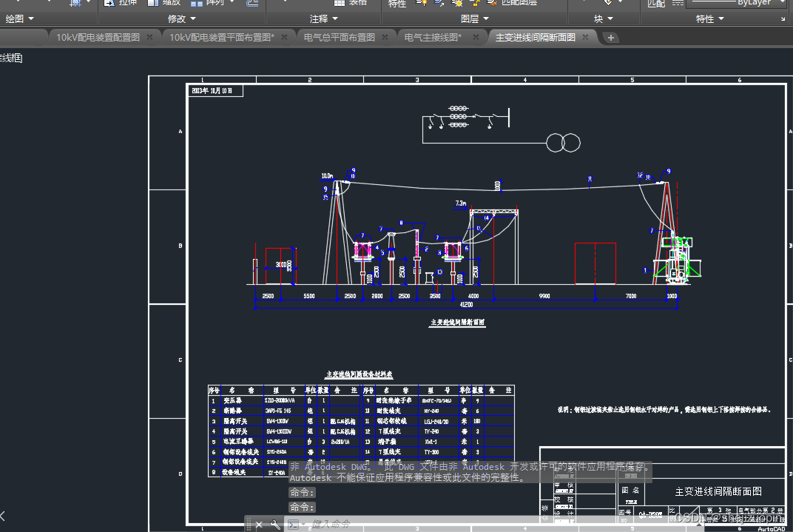Select the 10.0m elevation label
Screen dimensions: 793x532
point(327,176)
